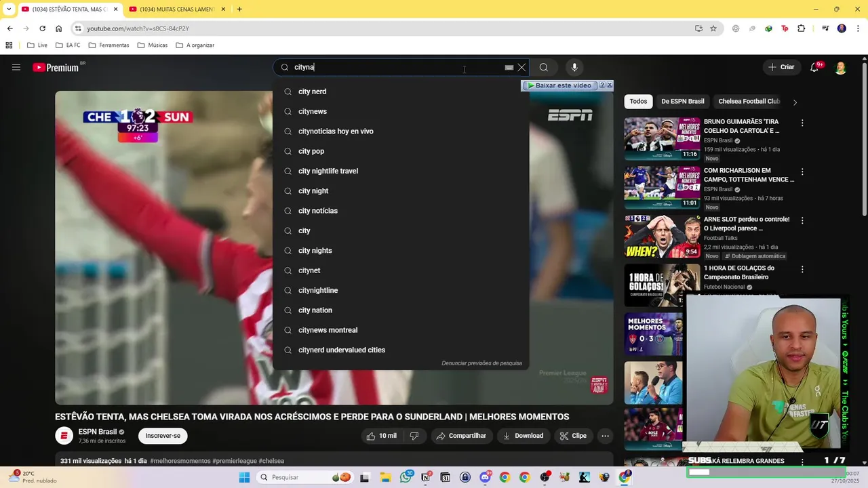Open the 'EA FC' bookmarks folder

[x=68, y=45]
